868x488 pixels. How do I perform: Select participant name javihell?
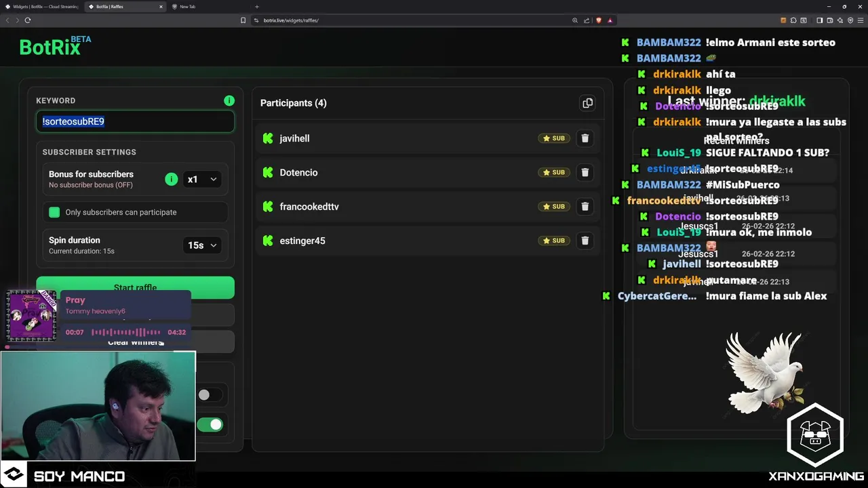click(294, 138)
